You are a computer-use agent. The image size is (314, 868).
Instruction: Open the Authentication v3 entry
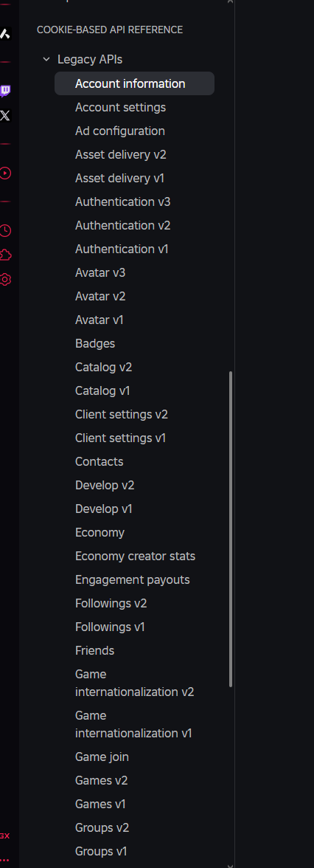pyautogui.click(x=122, y=202)
